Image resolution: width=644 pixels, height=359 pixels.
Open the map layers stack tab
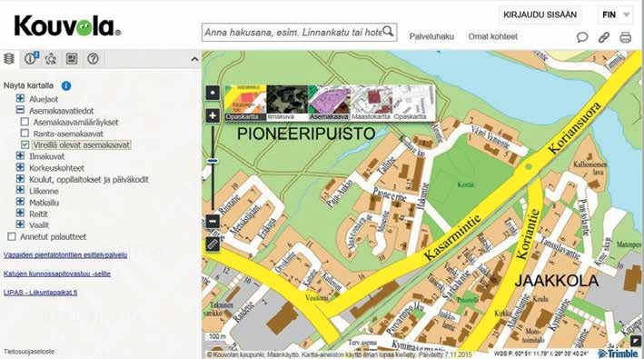(8, 59)
